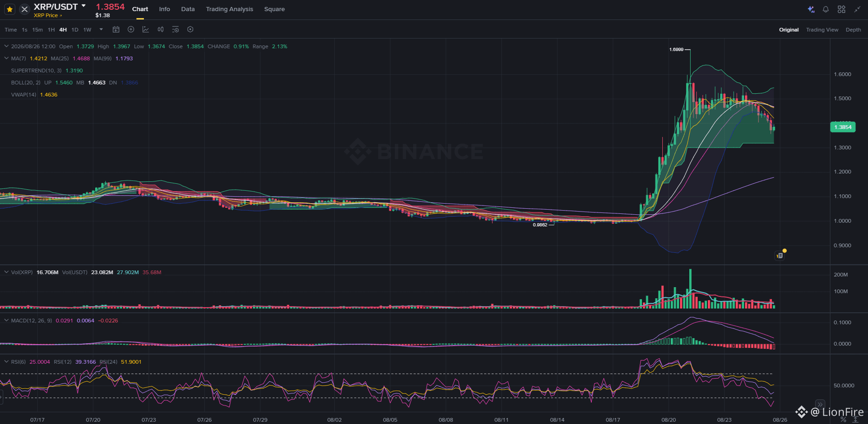Collapse the MACD panel chevron
868x424 pixels.
[6, 321]
